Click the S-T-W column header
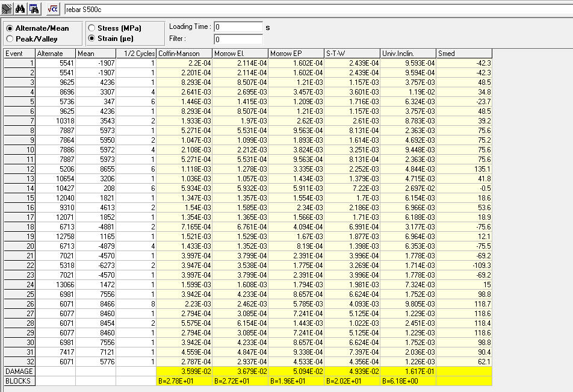 click(352, 54)
